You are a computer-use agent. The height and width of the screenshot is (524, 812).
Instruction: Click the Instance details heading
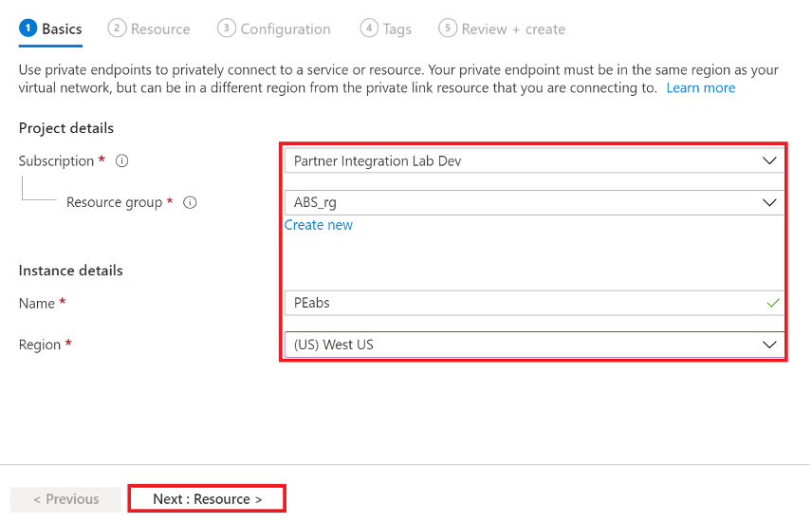pos(71,271)
